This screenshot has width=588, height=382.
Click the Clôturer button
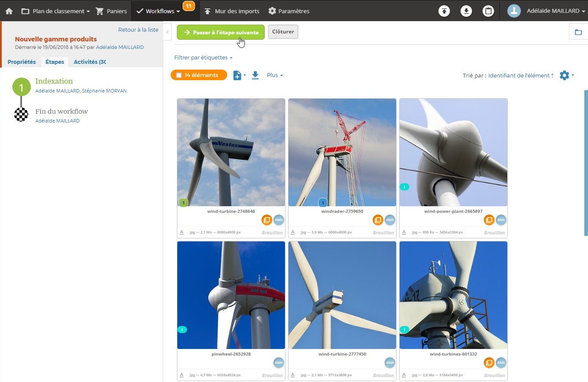[x=283, y=32]
